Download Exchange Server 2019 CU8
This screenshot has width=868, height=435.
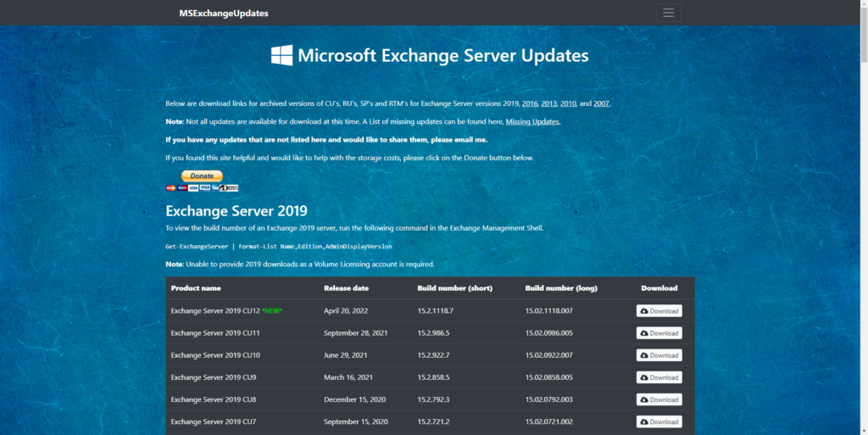click(x=659, y=399)
